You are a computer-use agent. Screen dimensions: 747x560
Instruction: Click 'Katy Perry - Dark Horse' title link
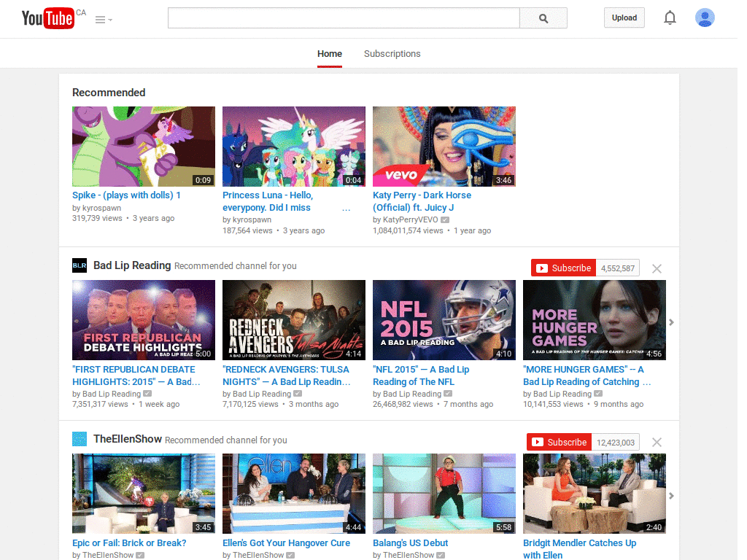pos(422,201)
